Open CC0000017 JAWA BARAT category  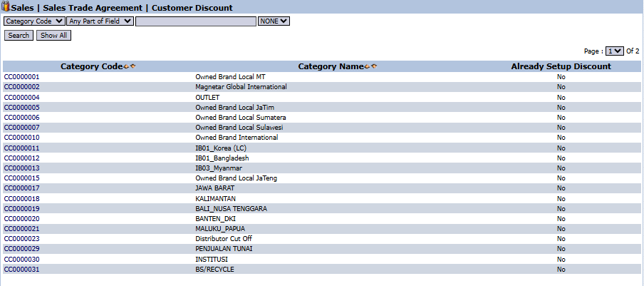coord(22,188)
